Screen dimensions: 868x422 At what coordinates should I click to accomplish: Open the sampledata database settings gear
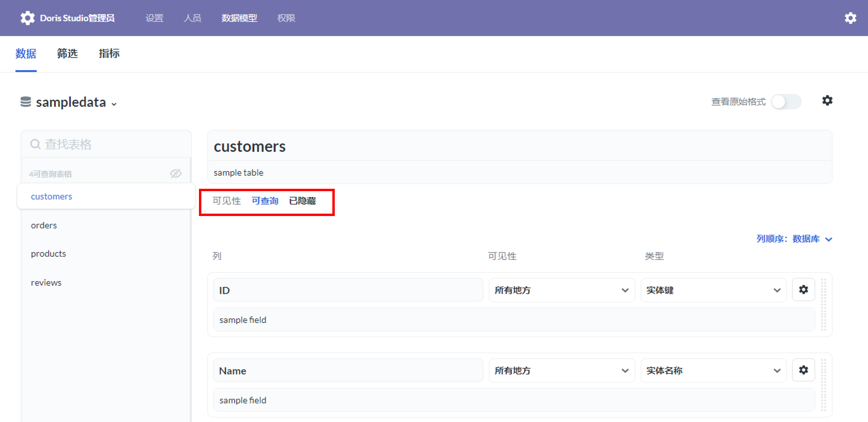(827, 100)
